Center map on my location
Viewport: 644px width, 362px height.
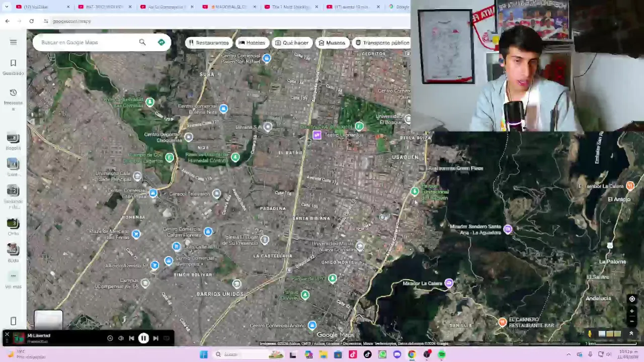pos(632,299)
